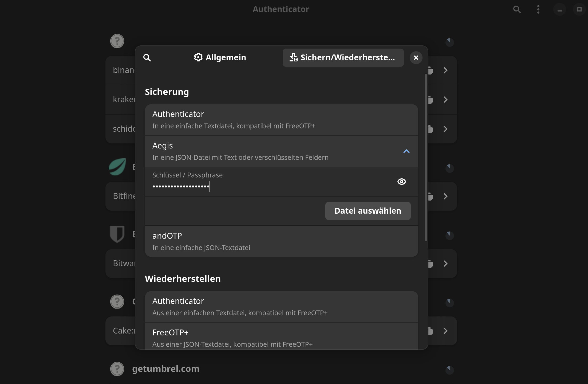Screen dimensions: 588x384
Task: Open the Bitwarden account details arrow
Action: (x=445, y=264)
